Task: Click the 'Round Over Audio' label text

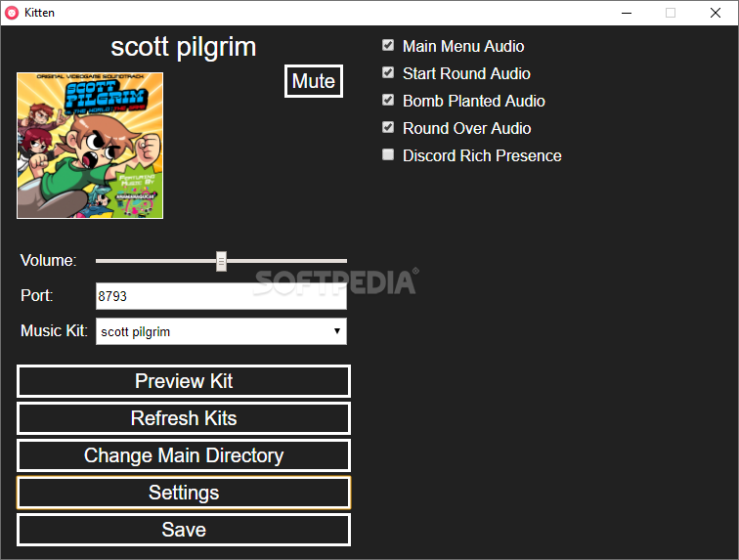Action: click(x=467, y=128)
